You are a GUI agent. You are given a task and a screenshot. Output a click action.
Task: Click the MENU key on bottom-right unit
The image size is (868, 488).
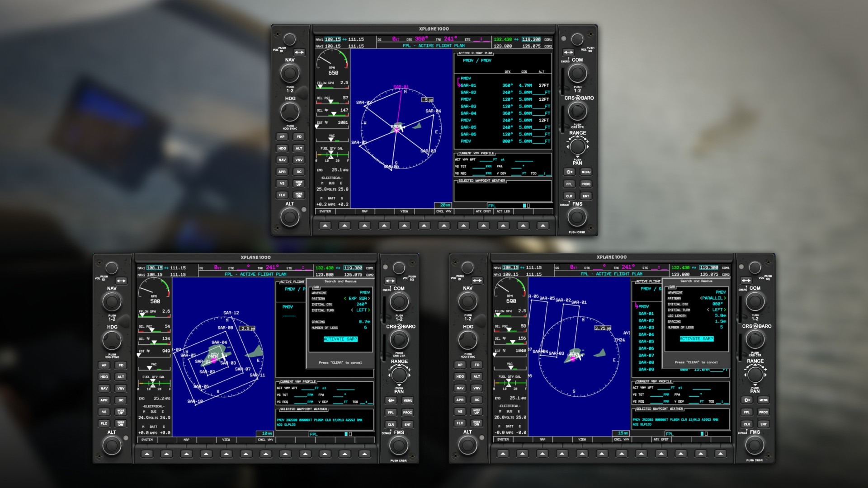[764, 400]
